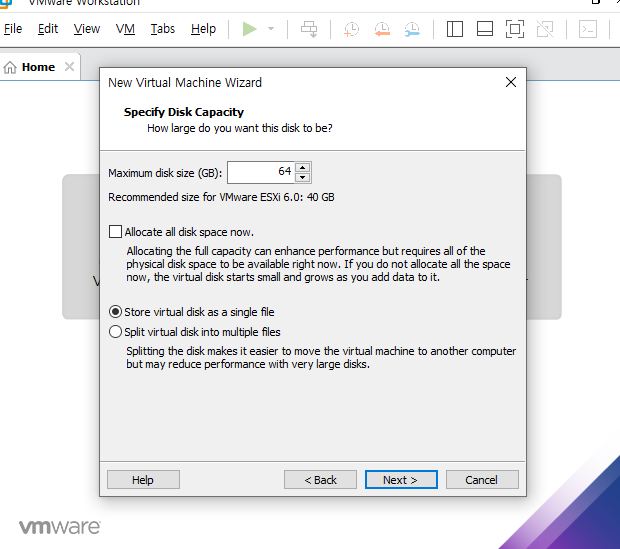Click the green Power On play icon

point(250,29)
